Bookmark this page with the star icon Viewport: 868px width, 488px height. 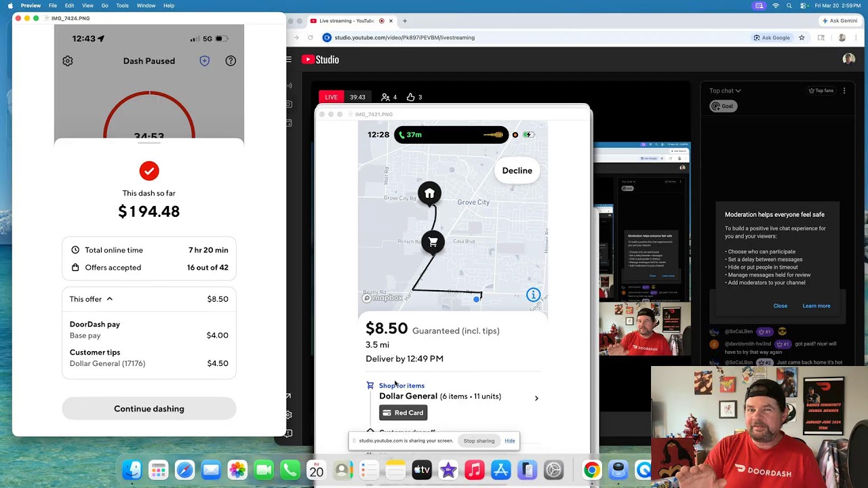click(x=802, y=38)
